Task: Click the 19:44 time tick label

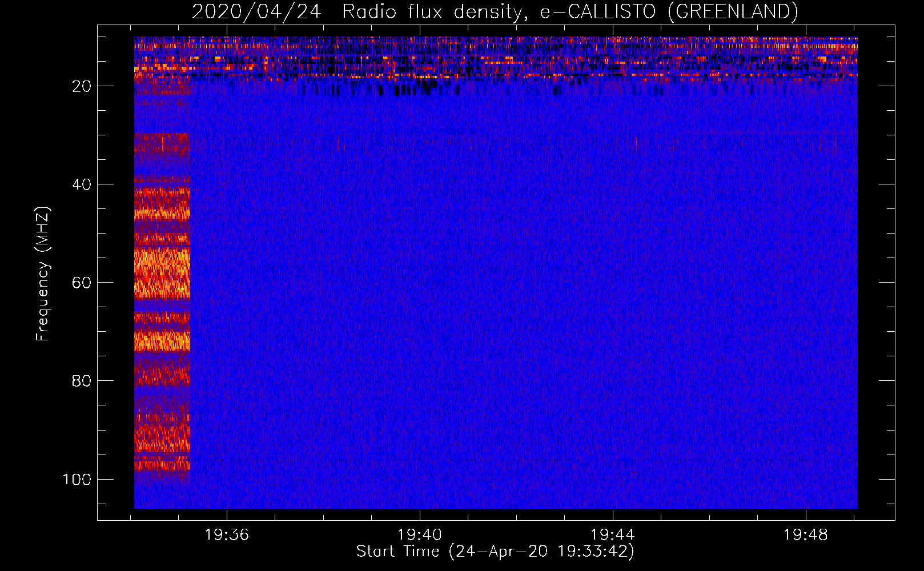Action: (613, 535)
